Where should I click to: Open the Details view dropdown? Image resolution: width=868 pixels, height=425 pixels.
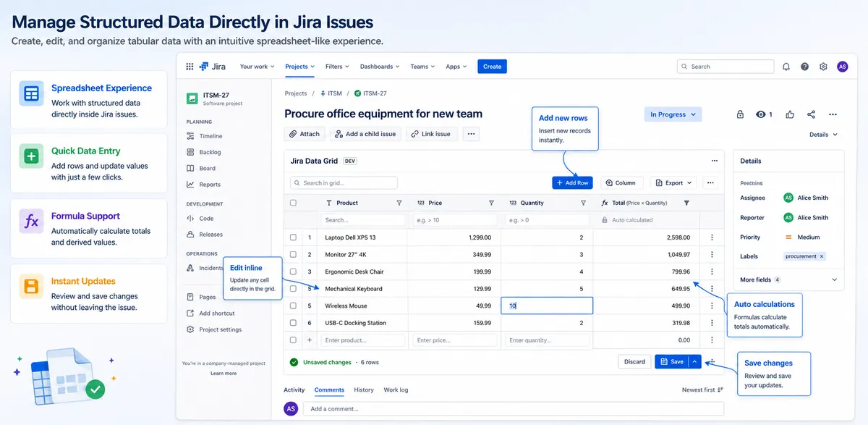[823, 135]
